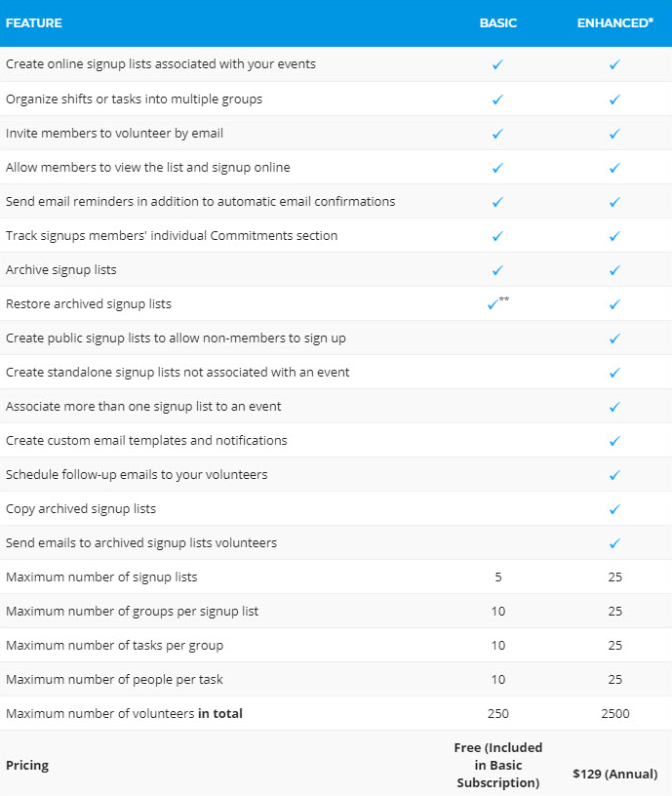The height and width of the screenshot is (796, 672).
Task: Click the FEATURE column header
Action: [33, 22]
